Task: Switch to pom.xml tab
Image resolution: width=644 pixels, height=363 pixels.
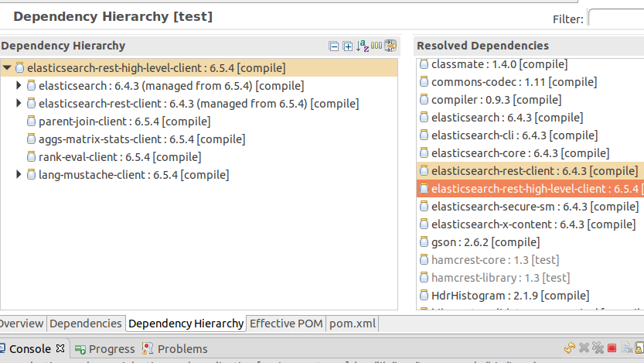Action: pos(353,324)
